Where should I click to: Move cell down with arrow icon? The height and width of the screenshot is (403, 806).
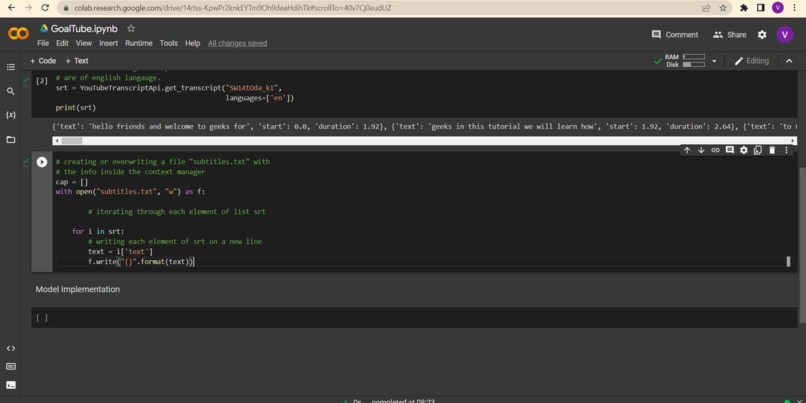(x=701, y=150)
